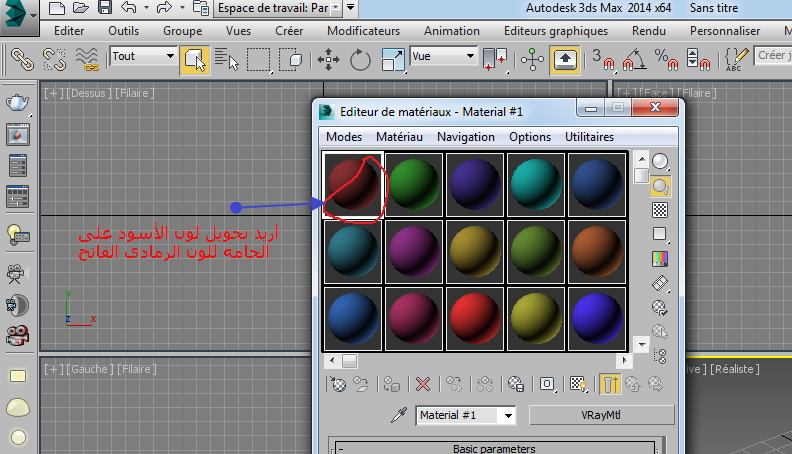Click the teapot render setup icon in left sidebar
Image resolution: width=792 pixels, height=454 pixels.
[x=18, y=103]
